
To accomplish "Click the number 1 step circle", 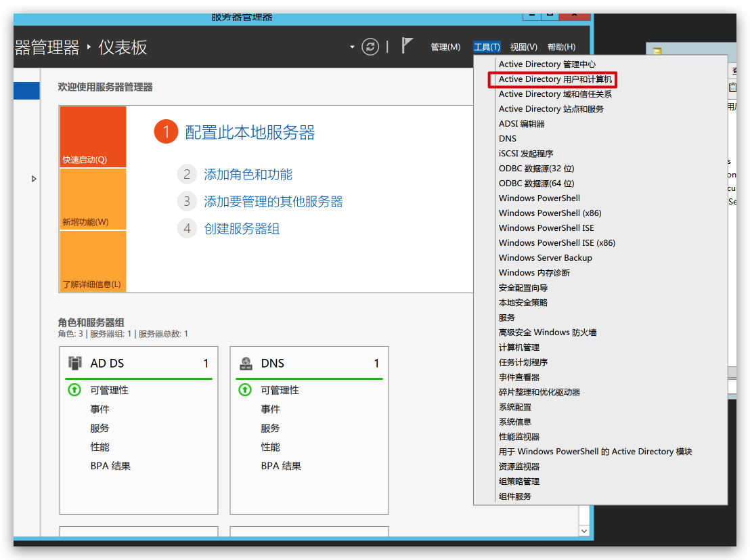I will [166, 132].
